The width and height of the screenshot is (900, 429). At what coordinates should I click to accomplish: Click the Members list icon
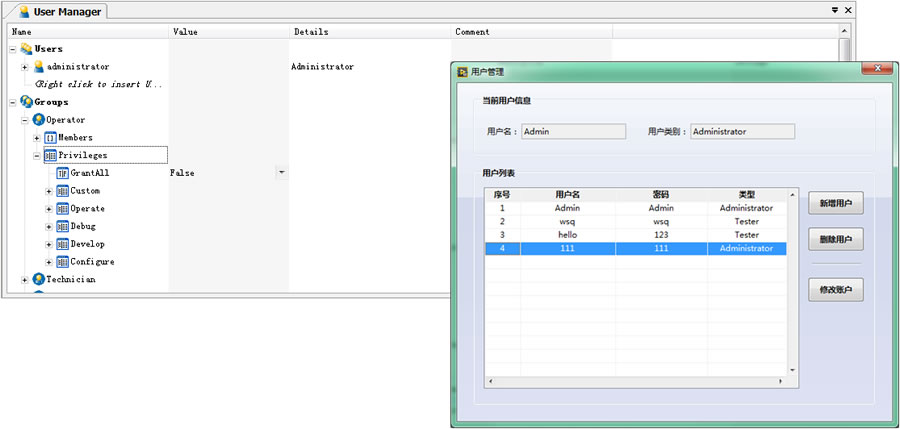pyautogui.click(x=50, y=138)
